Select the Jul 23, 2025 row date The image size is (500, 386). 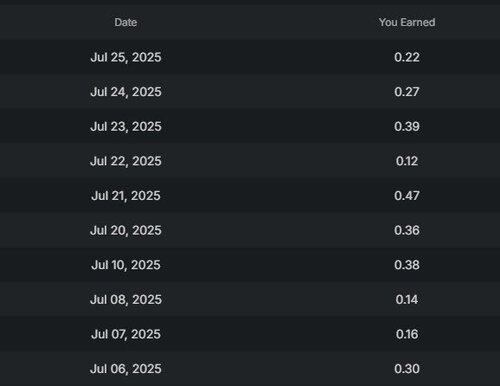tap(126, 127)
